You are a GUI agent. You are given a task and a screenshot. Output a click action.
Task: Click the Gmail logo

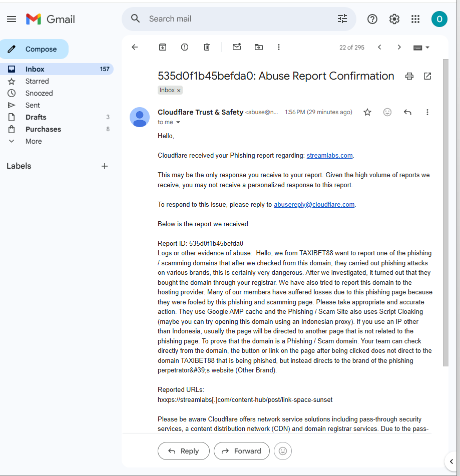pos(51,19)
